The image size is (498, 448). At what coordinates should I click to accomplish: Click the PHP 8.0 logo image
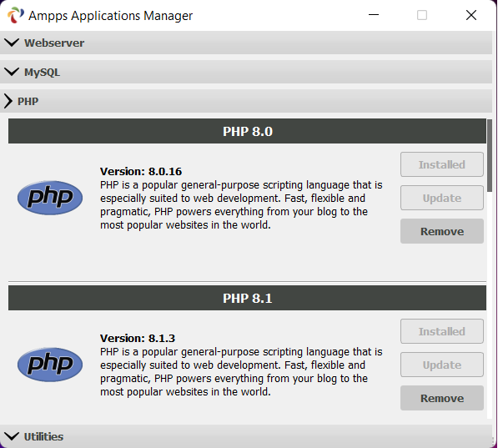[x=50, y=198]
